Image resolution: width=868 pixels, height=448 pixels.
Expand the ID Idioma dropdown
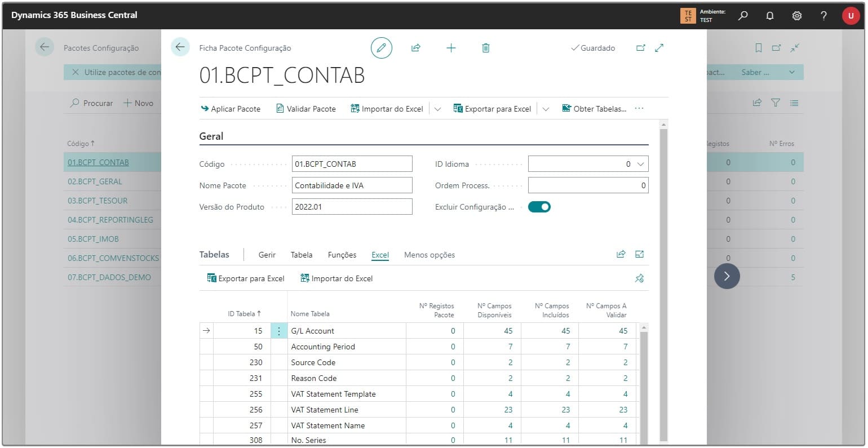[640, 164]
